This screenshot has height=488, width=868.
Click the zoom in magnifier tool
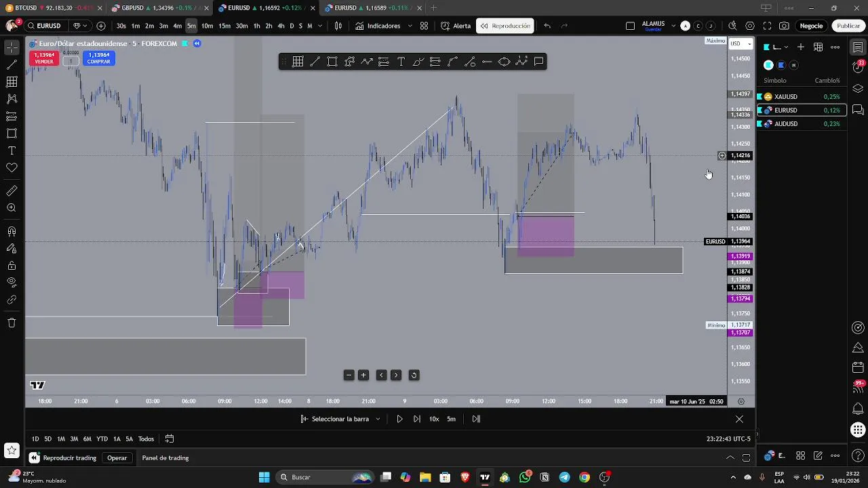click(x=12, y=208)
